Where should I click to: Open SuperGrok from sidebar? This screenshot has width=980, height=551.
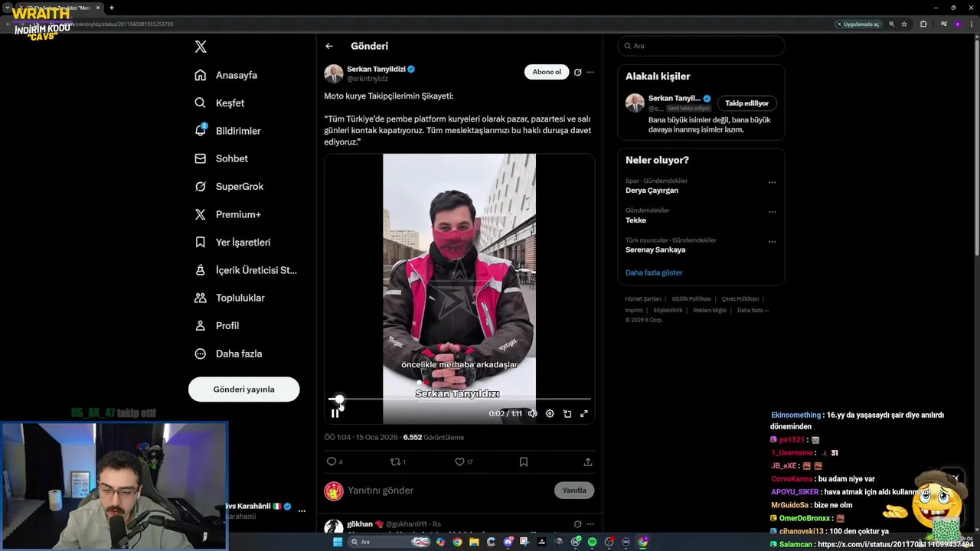(229, 186)
